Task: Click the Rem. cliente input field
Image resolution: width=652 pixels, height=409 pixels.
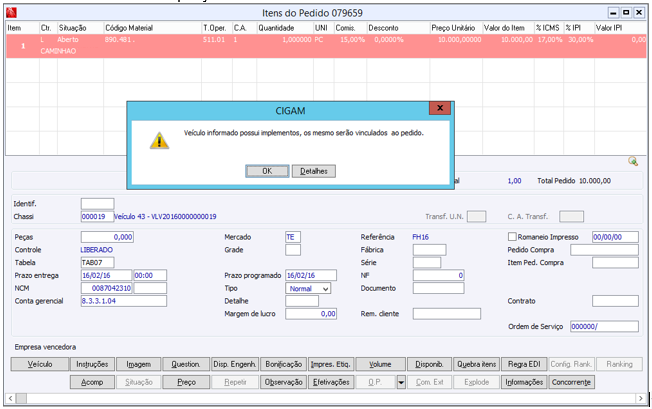Action: pos(447,314)
